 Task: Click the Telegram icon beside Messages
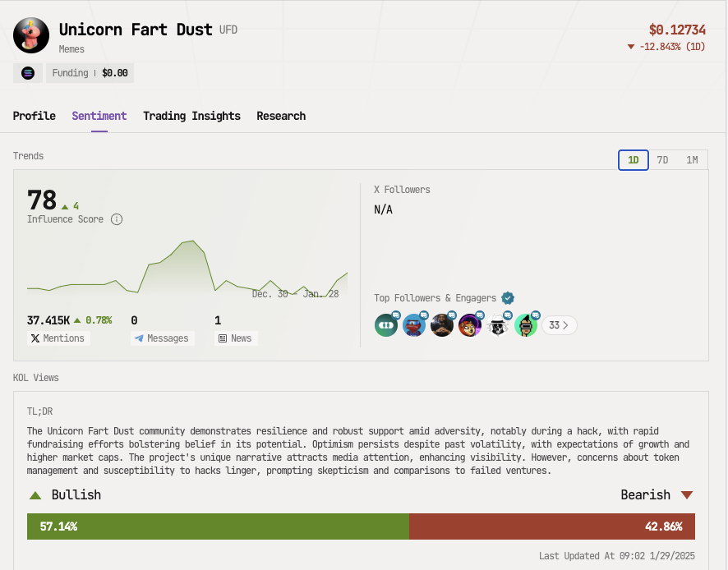pos(139,338)
